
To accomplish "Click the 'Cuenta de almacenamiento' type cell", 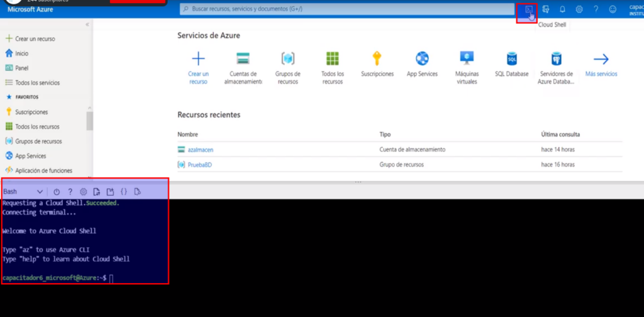I will 413,150.
